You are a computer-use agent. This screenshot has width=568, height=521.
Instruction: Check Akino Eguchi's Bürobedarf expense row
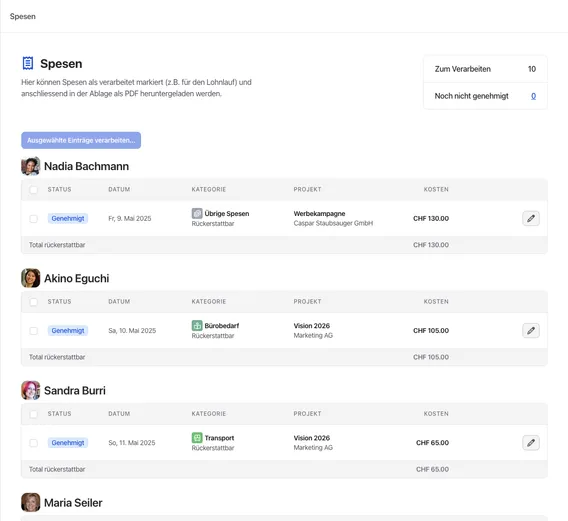(x=33, y=331)
